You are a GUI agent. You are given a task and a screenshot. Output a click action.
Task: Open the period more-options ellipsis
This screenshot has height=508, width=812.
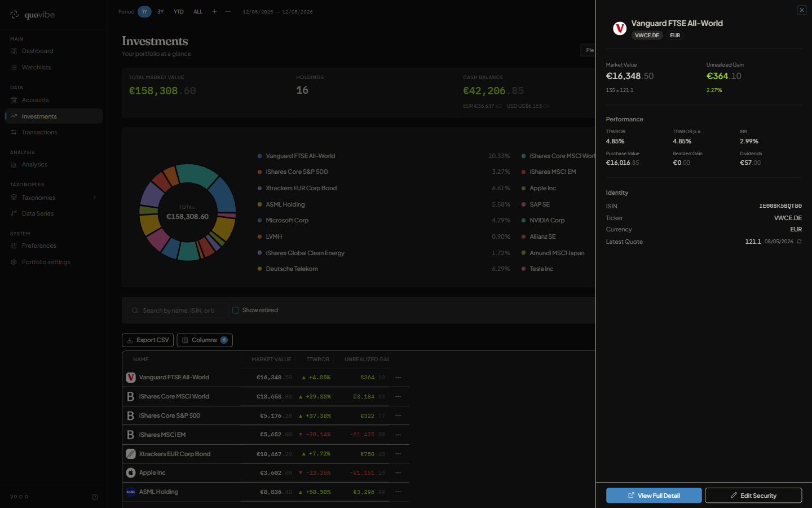228,12
